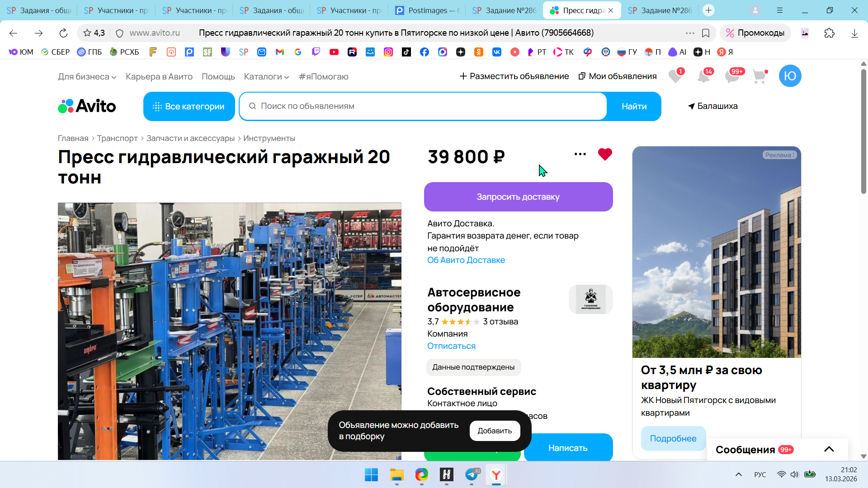The image size is (868, 488).
Task: Expand the Сообщения panel chevron
Action: pos(829,449)
